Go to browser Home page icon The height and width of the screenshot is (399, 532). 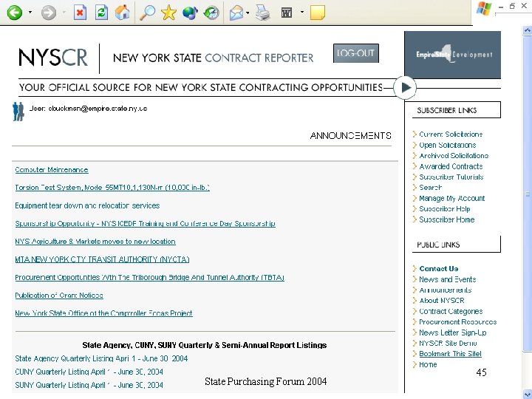122,13
